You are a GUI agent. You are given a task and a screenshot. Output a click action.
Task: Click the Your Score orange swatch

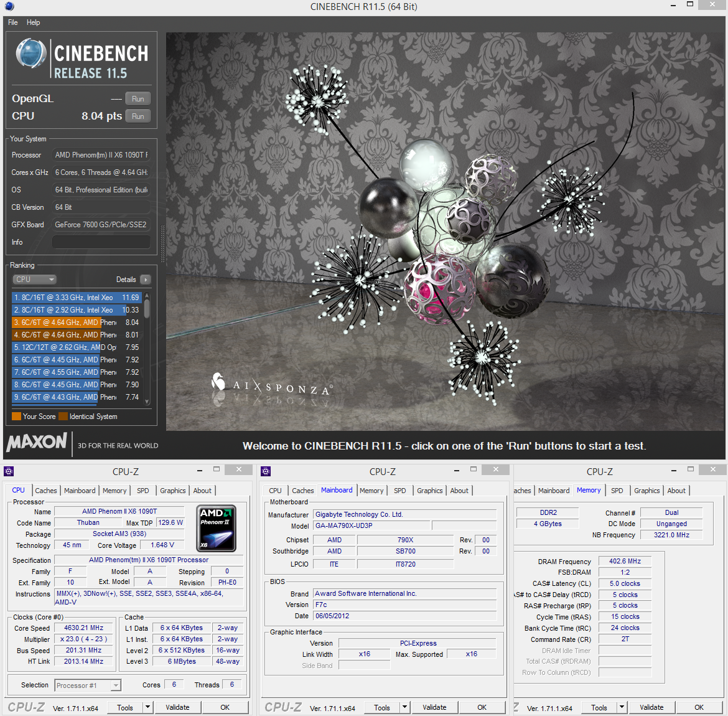click(16, 417)
